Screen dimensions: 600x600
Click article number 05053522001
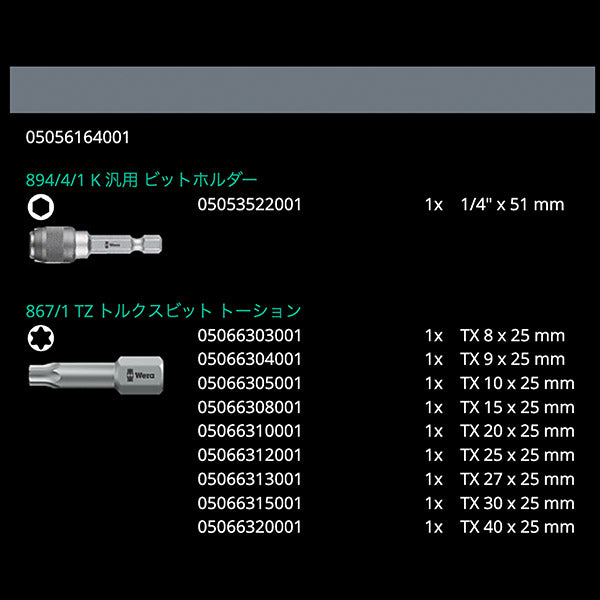pos(249,205)
